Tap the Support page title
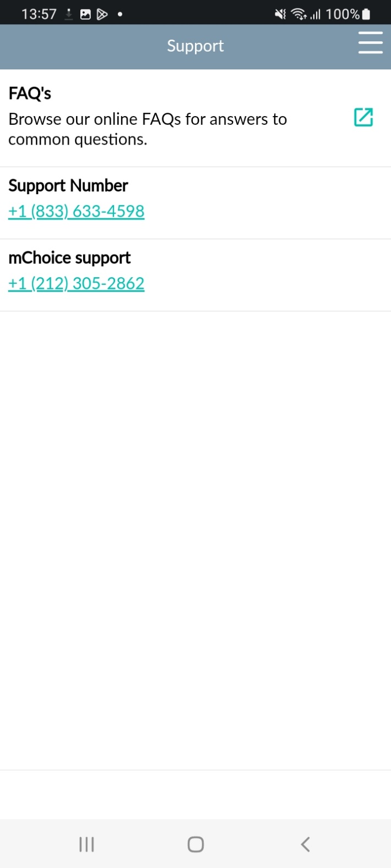Viewport: 391px width, 868px height. click(196, 46)
